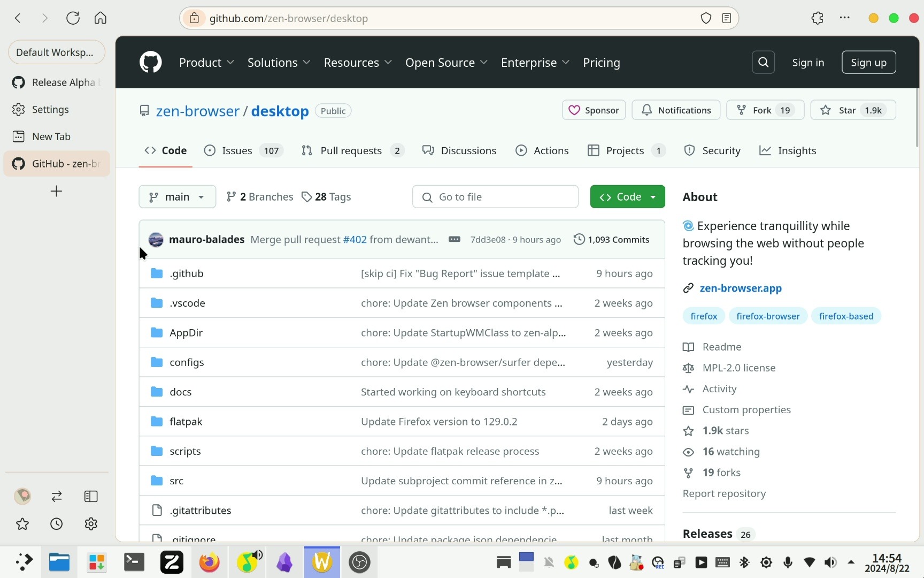The image size is (924, 578).
Task: Open the zen-browser.app website link
Action: [741, 288]
